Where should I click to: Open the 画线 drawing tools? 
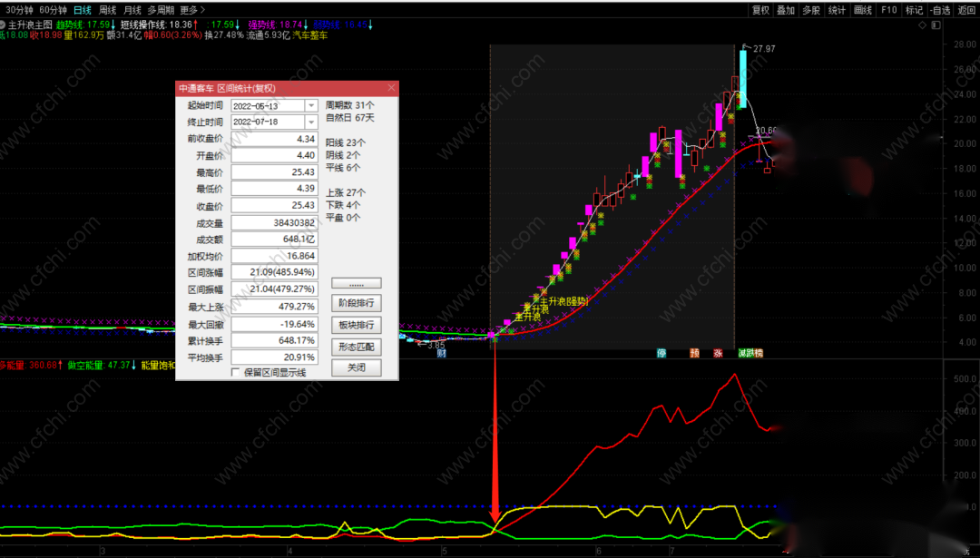tap(863, 10)
